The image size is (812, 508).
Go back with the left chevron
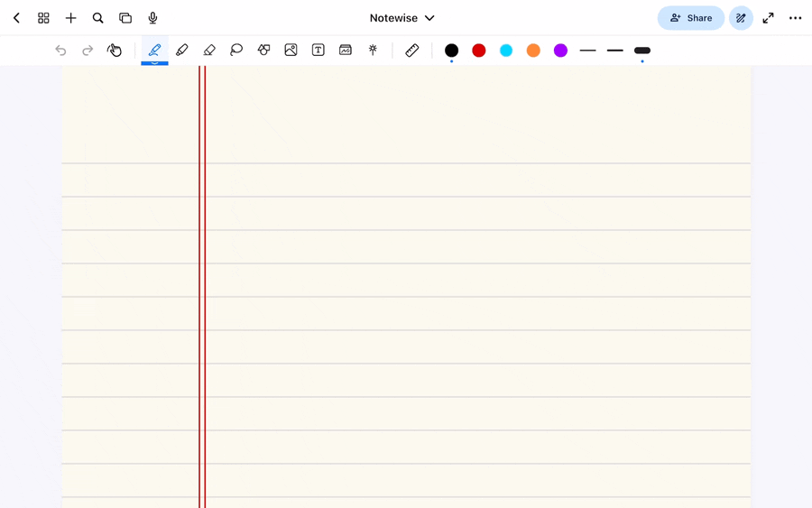16,18
